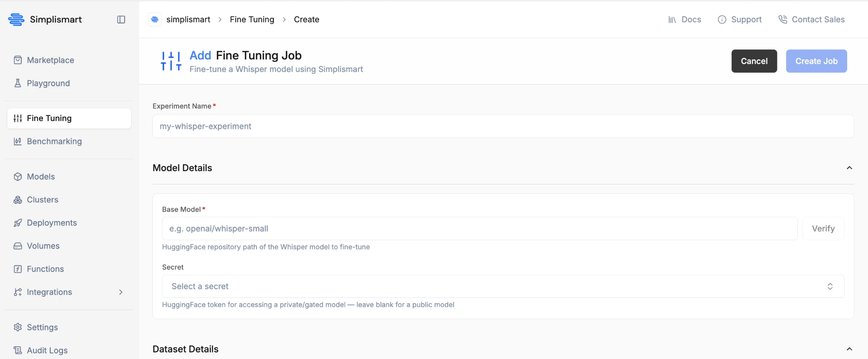Click the Audit Logs label in sidebar
The height and width of the screenshot is (359, 868).
(x=47, y=350)
